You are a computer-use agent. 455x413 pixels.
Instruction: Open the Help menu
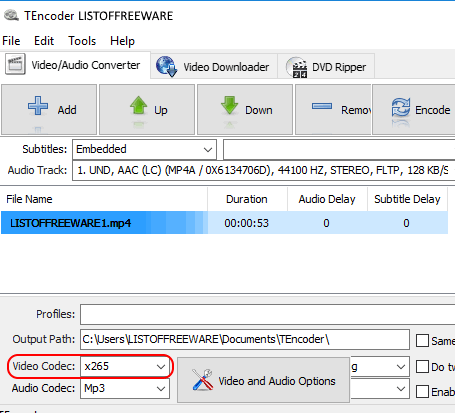pyautogui.click(x=122, y=41)
